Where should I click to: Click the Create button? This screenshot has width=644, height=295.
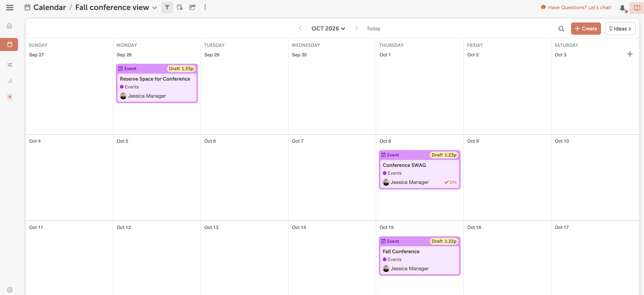click(585, 29)
